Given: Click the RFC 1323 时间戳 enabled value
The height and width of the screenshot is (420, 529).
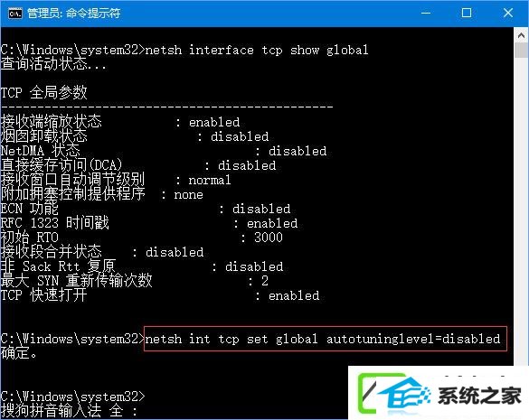Looking at the screenshot, I should [272, 223].
